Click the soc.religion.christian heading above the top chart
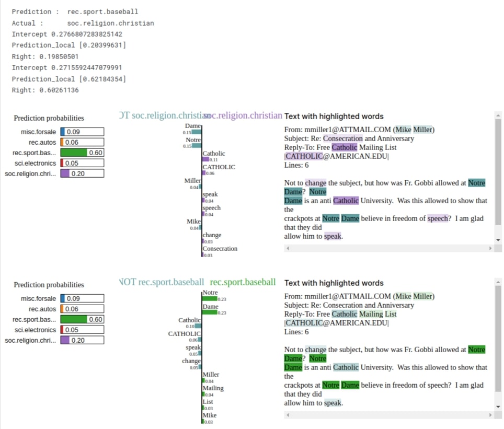The height and width of the screenshot is (429, 504). [x=243, y=115]
